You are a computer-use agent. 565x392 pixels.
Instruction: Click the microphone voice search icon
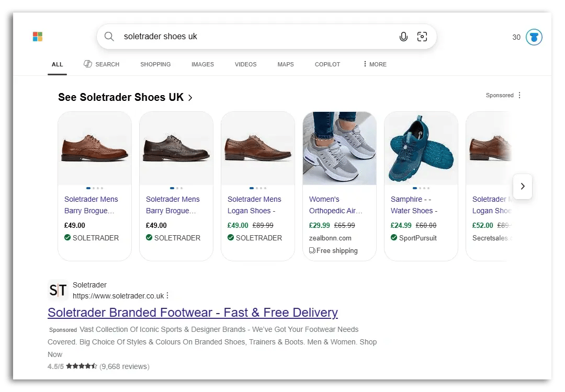pos(403,37)
